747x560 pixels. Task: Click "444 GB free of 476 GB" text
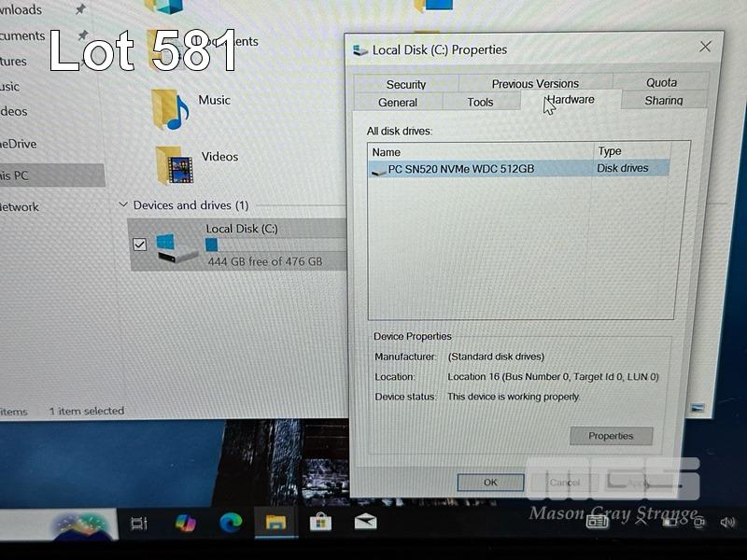265,261
